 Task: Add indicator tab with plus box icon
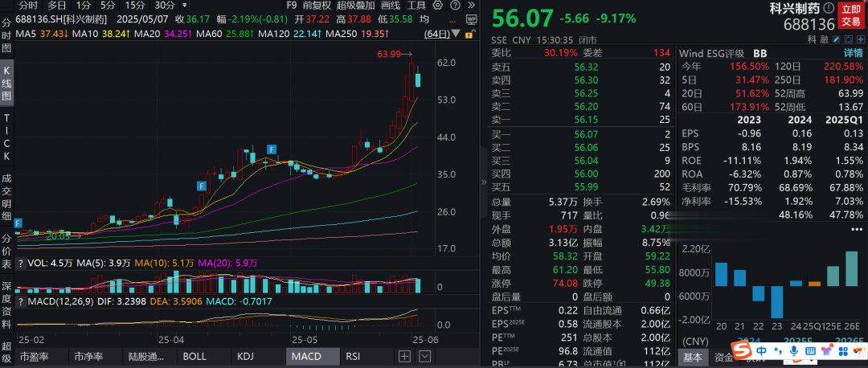tap(404, 356)
